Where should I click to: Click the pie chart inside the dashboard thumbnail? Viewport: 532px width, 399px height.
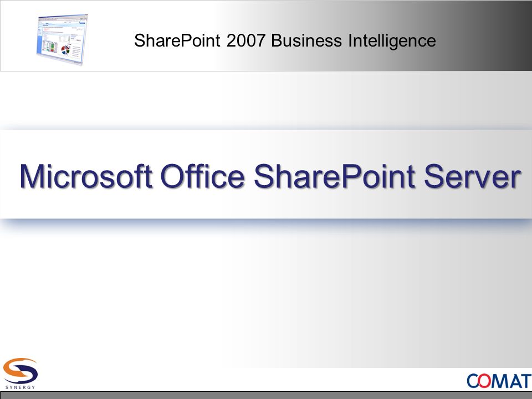pos(65,50)
